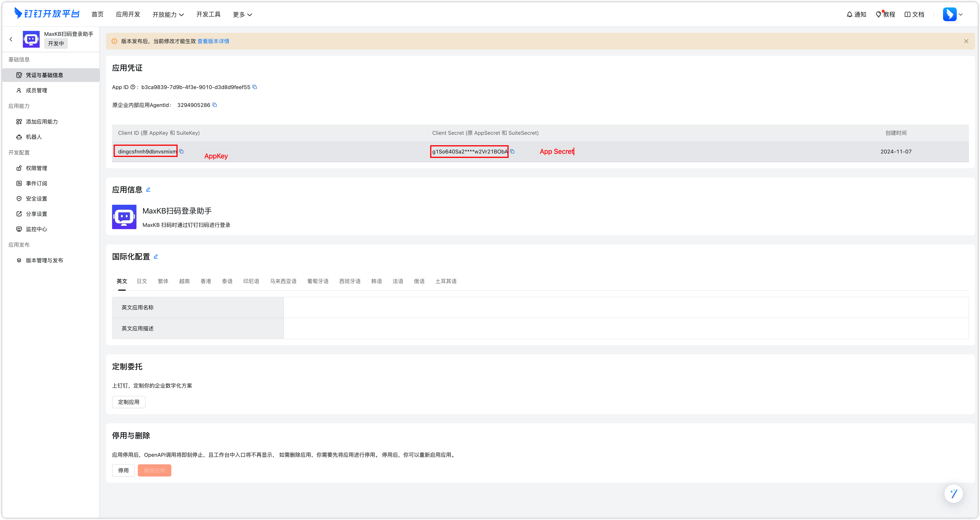Go to 开发工具 in top navigation

[x=208, y=14]
